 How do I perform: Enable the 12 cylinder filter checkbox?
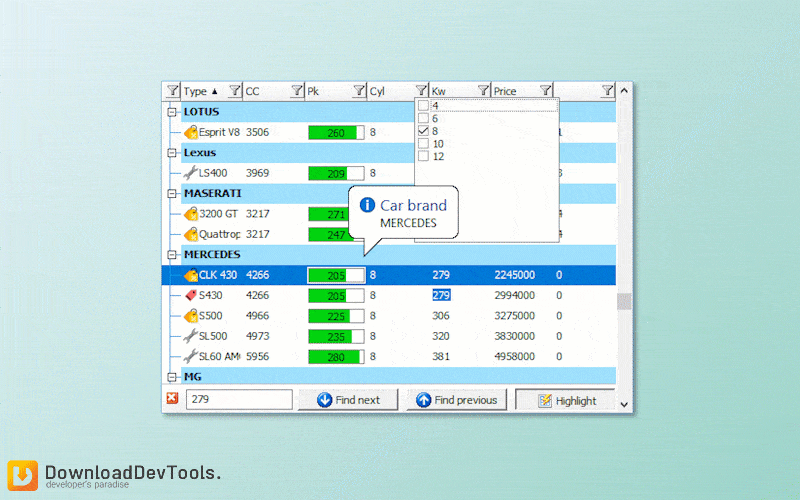pos(424,156)
